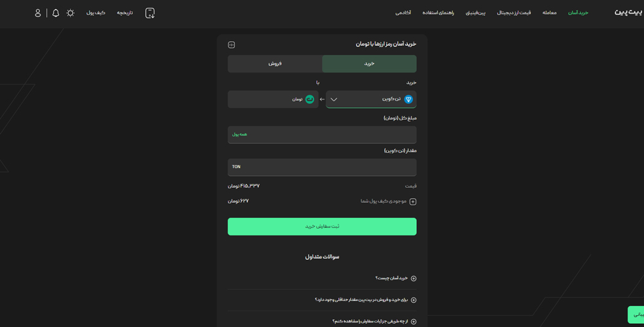The image size is (644, 327).
Task: Click the blue Toncoin coin logo
Action: [408, 99]
